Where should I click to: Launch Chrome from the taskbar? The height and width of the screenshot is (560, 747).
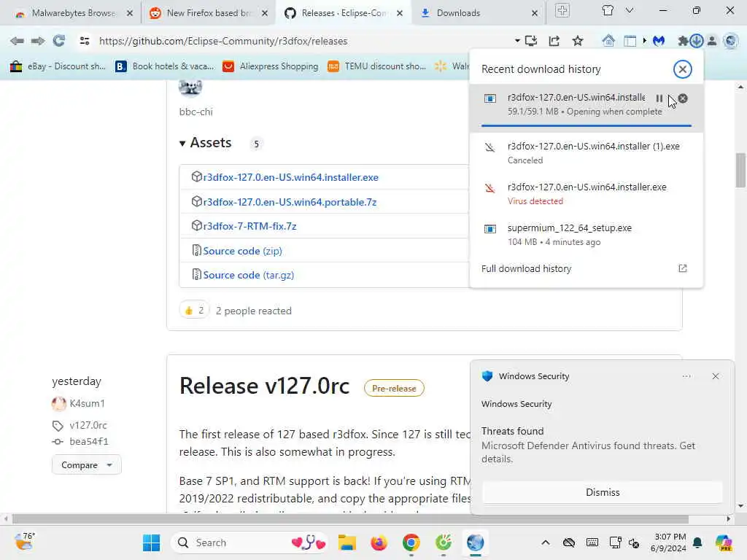point(411,542)
